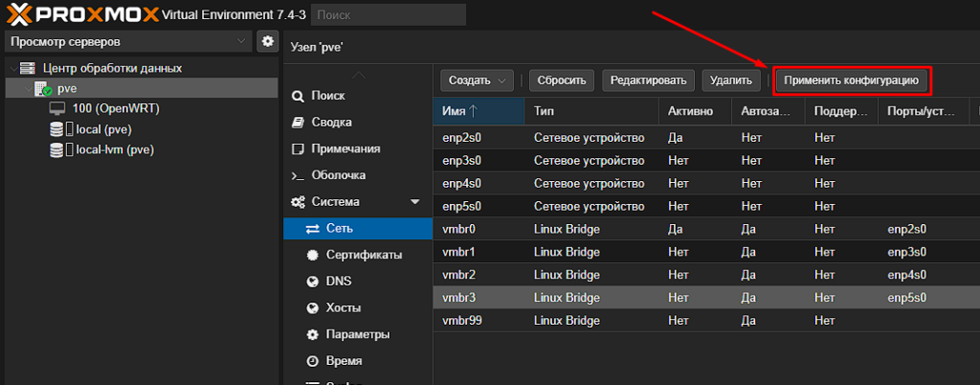Select the enp5s0 network device row
This screenshot has width=980, height=385.
pyautogui.click(x=706, y=206)
